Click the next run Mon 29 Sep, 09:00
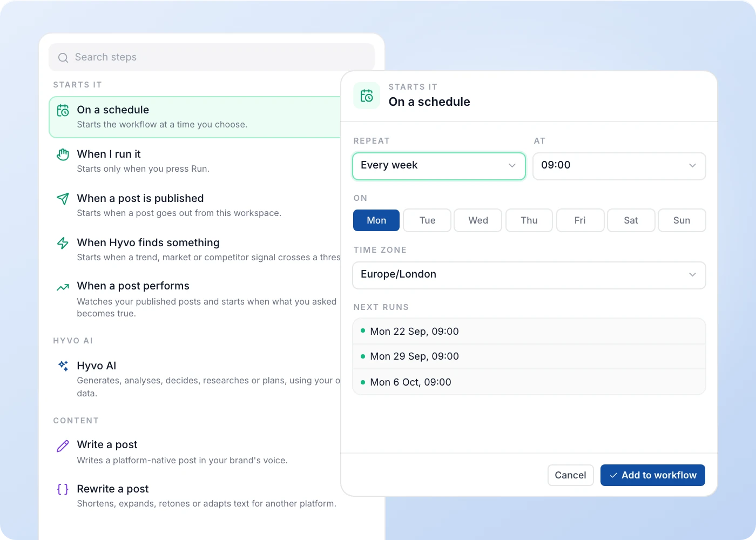The height and width of the screenshot is (540, 756). [529, 356]
